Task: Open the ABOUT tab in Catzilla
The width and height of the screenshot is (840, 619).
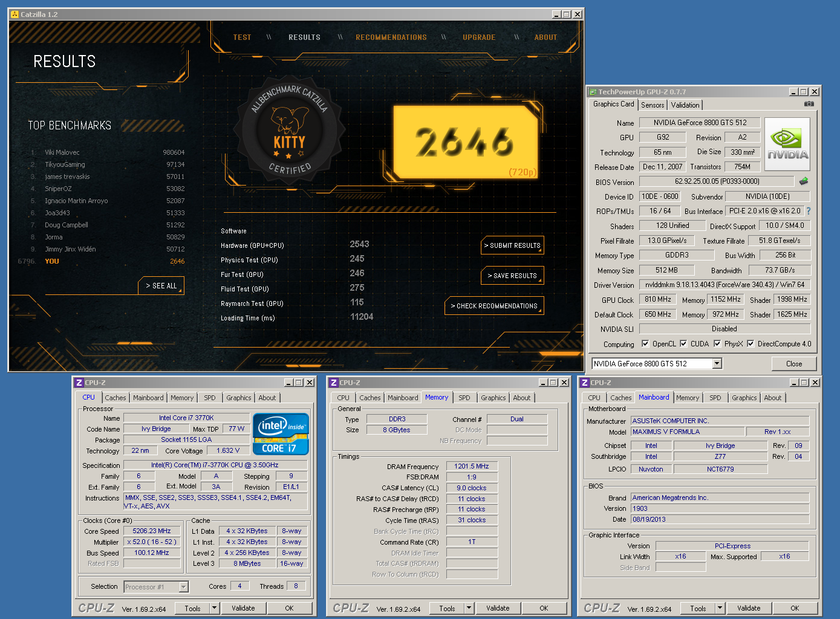Action: click(545, 37)
